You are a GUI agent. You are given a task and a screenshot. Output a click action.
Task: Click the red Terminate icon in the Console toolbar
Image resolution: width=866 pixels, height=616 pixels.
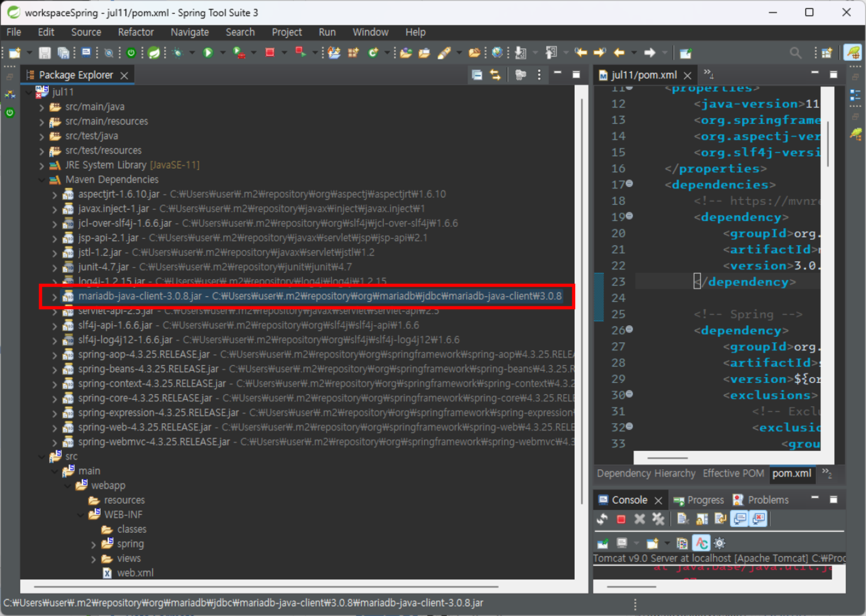(x=621, y=519)
